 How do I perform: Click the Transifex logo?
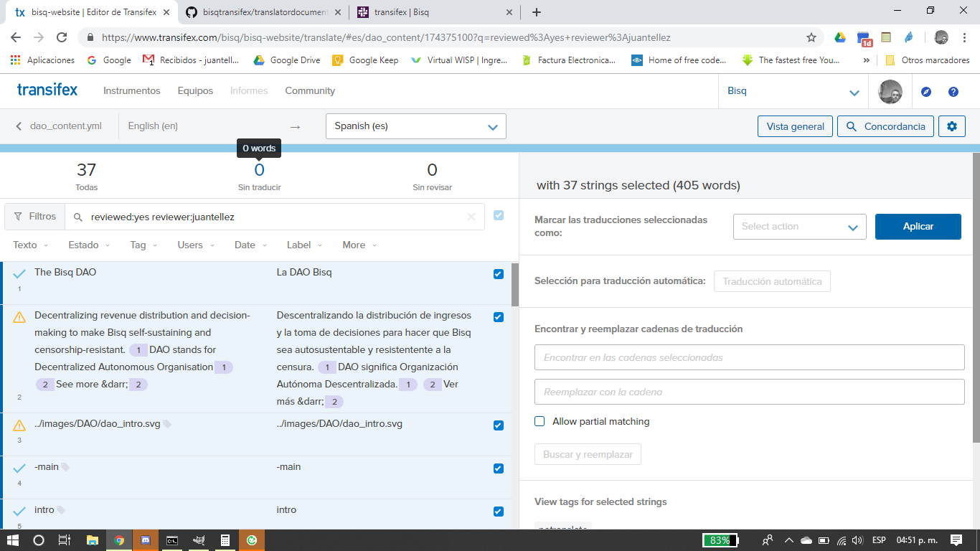pos(47,90)
